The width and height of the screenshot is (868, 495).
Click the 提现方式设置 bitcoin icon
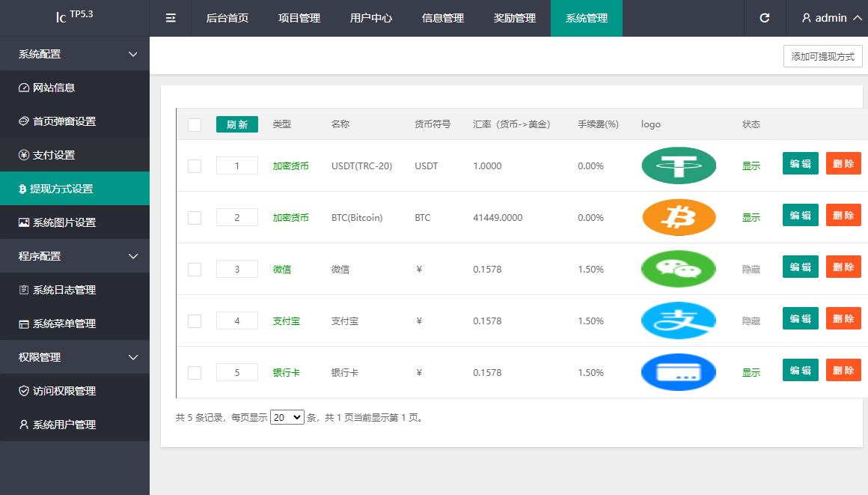[x=22, y=189]
